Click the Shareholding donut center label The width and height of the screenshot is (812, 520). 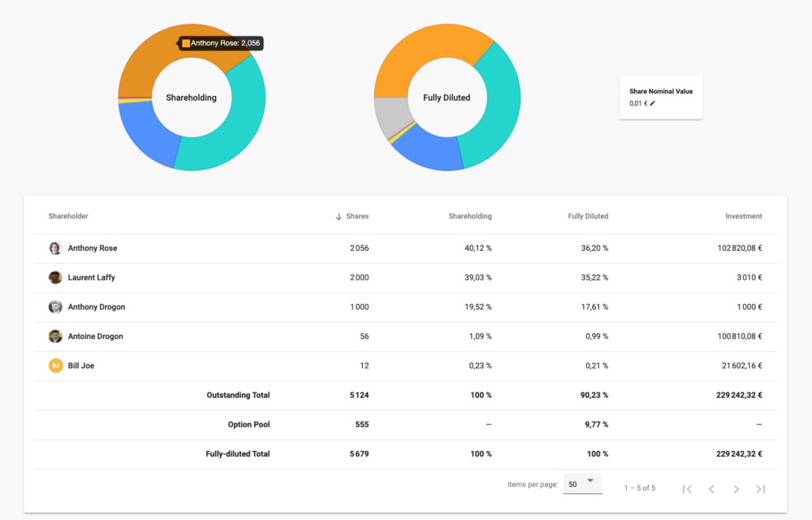click(x=191, y=97)
